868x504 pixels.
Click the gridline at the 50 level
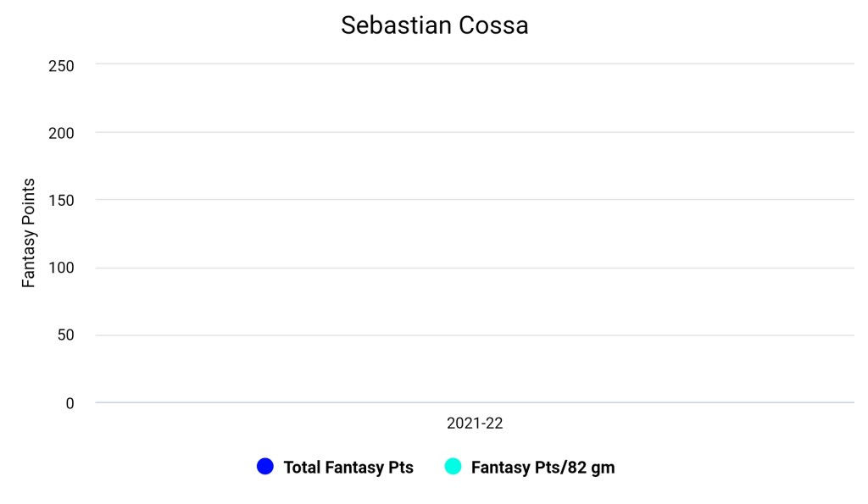[x=475, y=335]
